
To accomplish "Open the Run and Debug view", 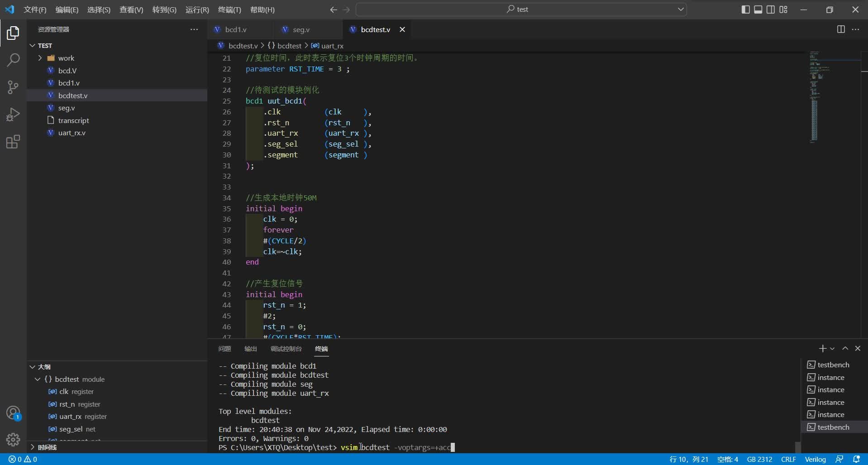I will click(x=13, y=114).
